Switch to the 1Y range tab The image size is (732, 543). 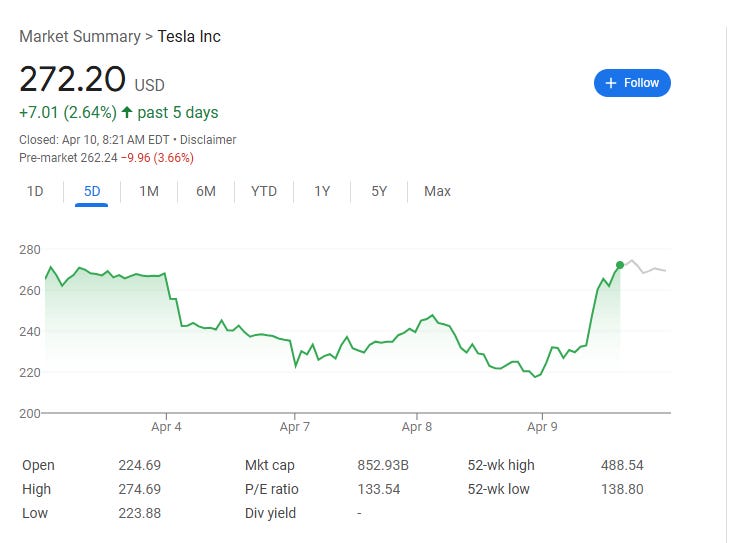322,191
